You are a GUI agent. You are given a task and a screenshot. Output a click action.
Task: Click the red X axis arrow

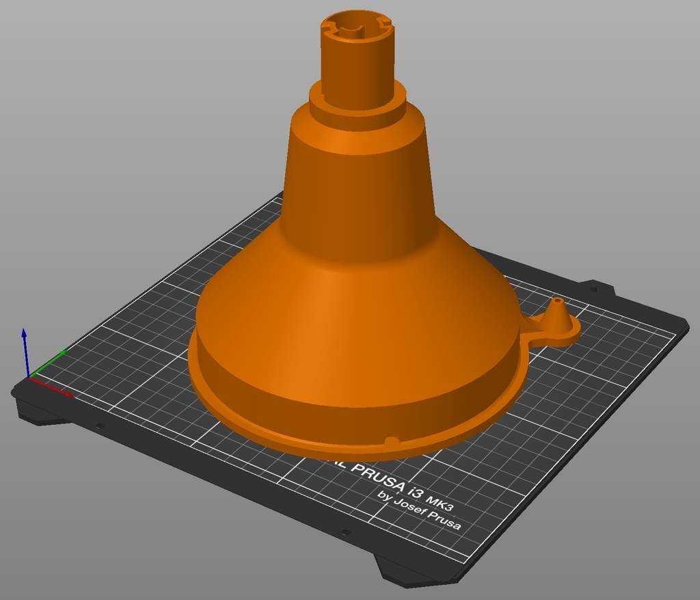click(51, 387)
